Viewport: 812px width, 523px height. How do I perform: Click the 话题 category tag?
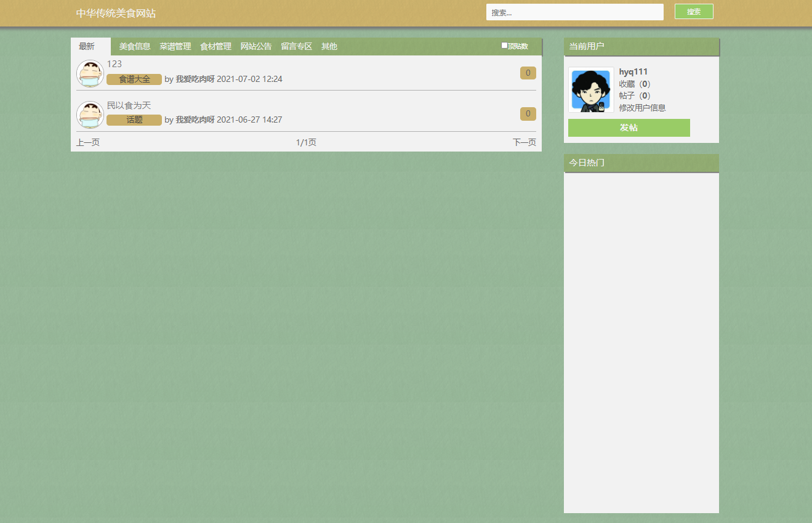point(134,120)
